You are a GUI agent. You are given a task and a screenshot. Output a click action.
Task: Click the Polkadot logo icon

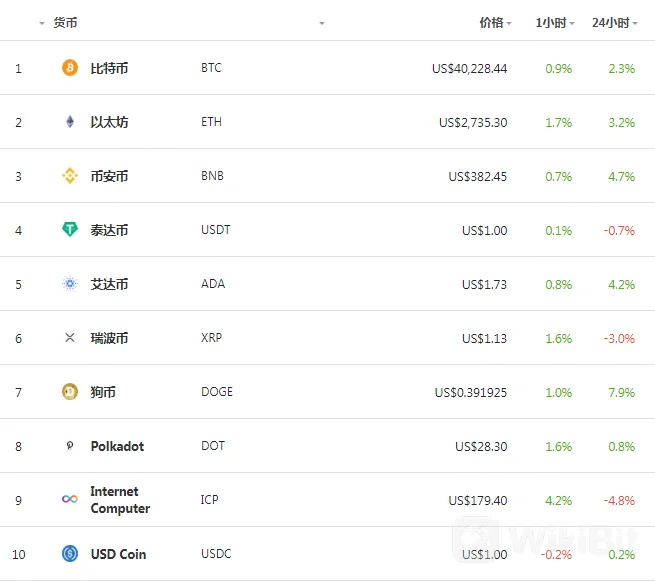[x=70, y=446]
